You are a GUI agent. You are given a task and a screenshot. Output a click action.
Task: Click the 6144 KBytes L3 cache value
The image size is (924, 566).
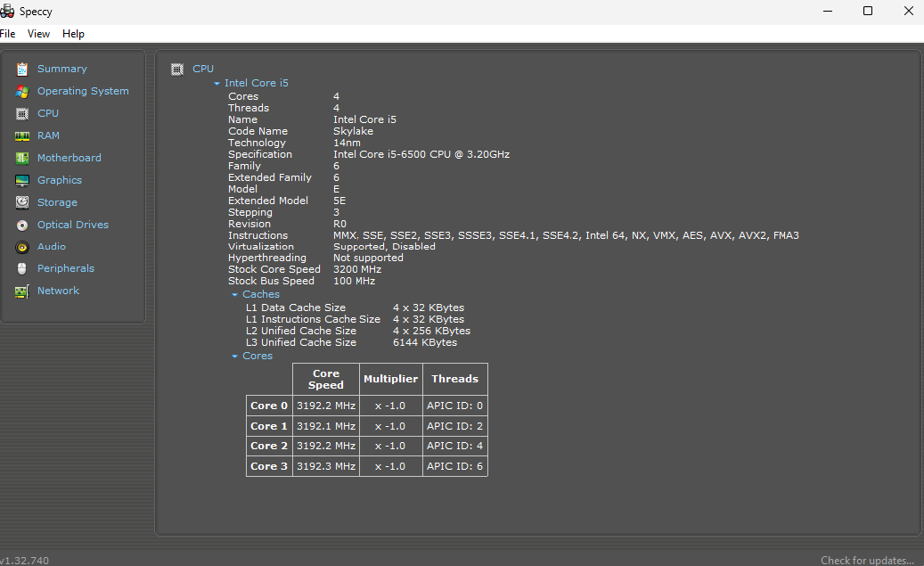pyautogui.click(x=425, y=342)
